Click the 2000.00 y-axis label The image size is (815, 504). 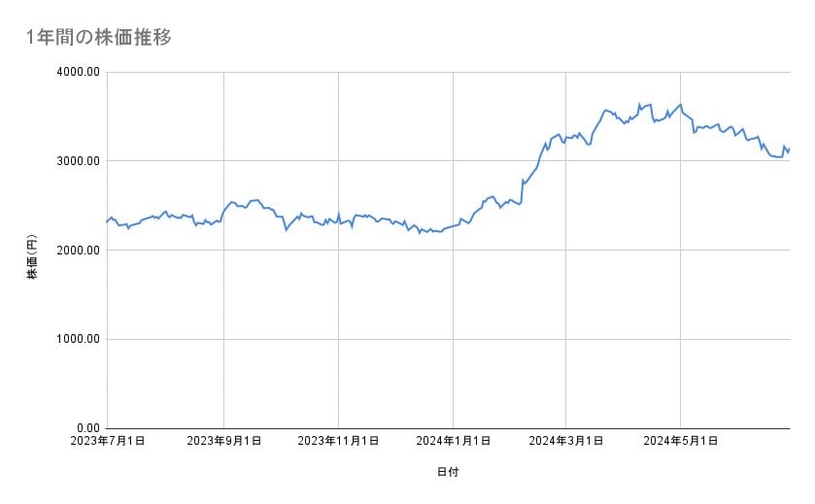click(76, 251)
